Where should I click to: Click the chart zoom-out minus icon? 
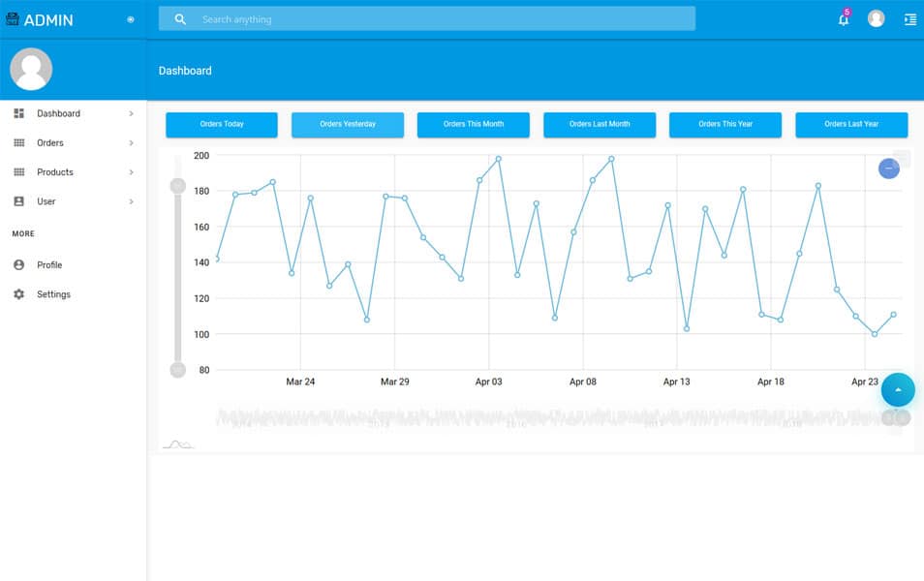(888, 168)
